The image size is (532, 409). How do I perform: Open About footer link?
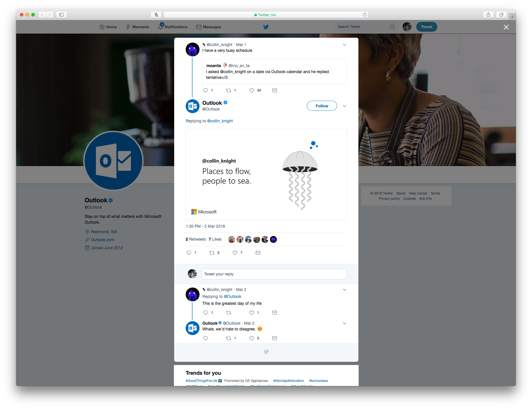tap(401, 193)
